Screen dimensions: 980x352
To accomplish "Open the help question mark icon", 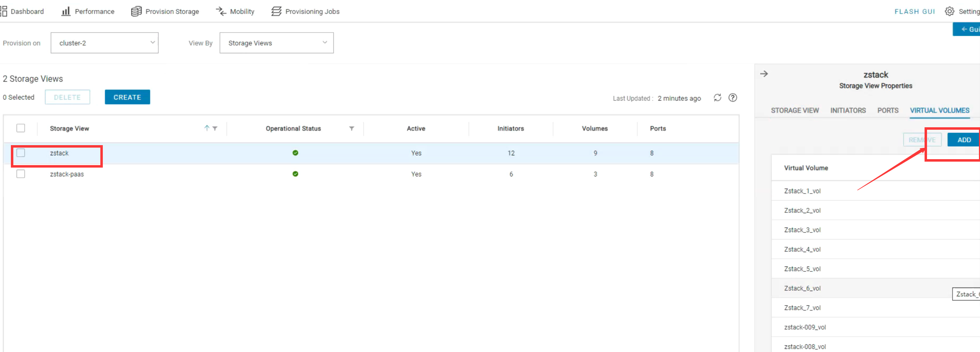I will point(732,98).
